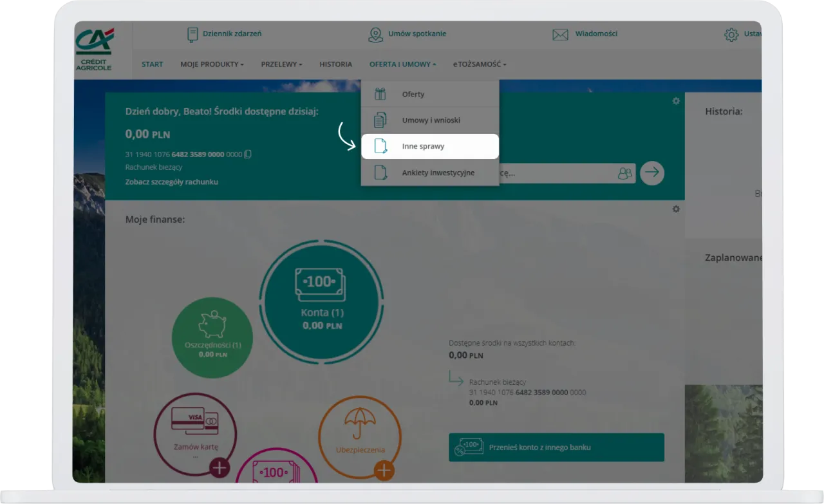Viewport: 824px width, 504px height.
Task: Go to the HISTORIA tab
Action: 335,64
